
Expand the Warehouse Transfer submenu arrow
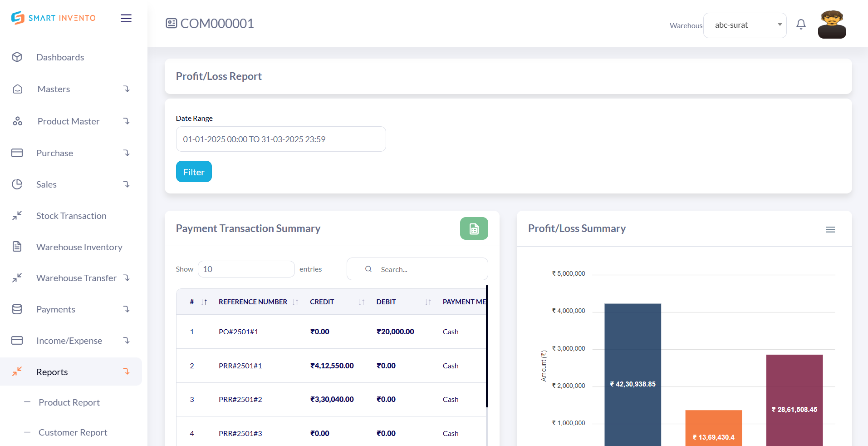(x=127, y=278)
